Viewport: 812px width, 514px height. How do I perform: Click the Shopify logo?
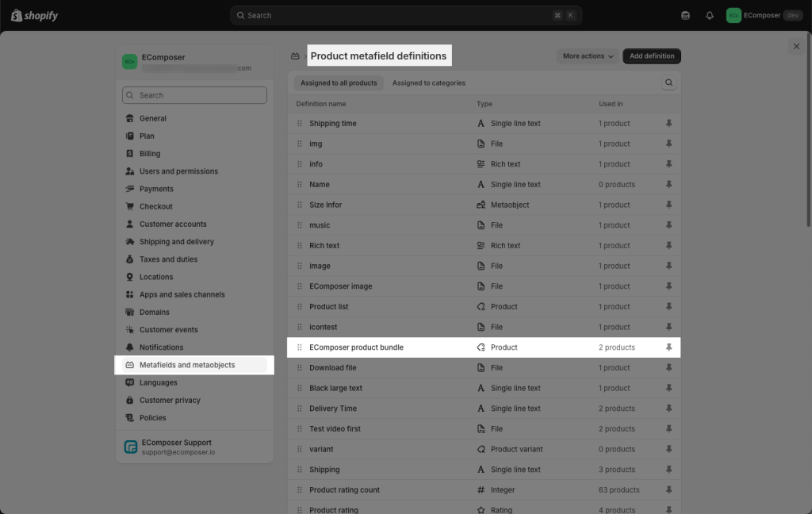[30, 15]
